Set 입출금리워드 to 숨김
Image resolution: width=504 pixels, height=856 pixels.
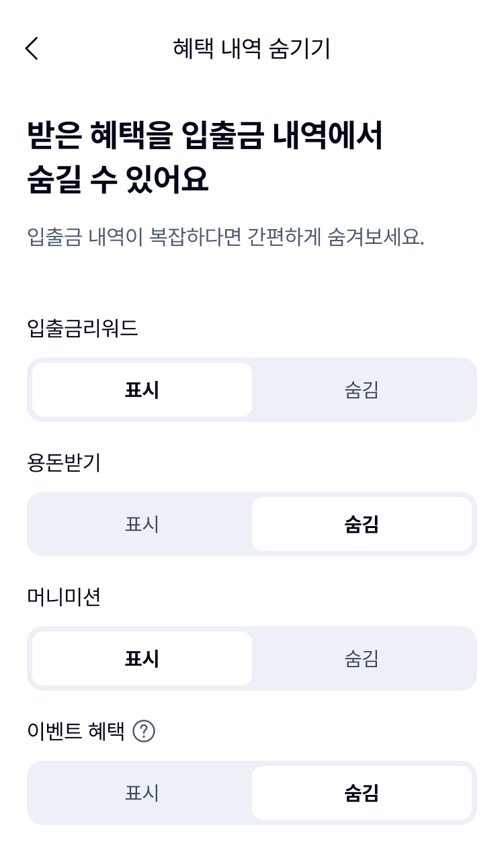point(362,390)
